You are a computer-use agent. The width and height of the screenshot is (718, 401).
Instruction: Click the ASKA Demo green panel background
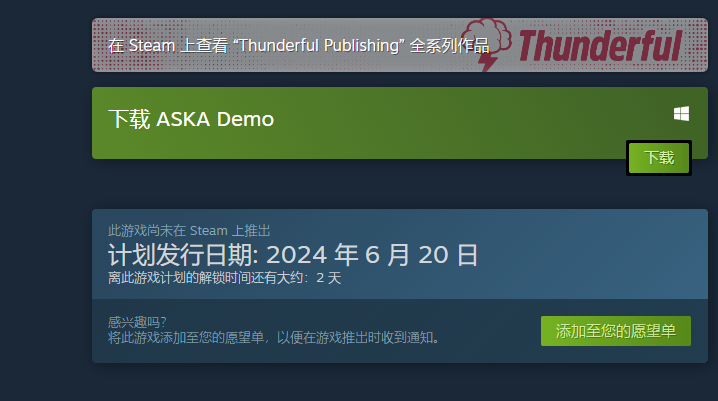click(x=412, y=137)
